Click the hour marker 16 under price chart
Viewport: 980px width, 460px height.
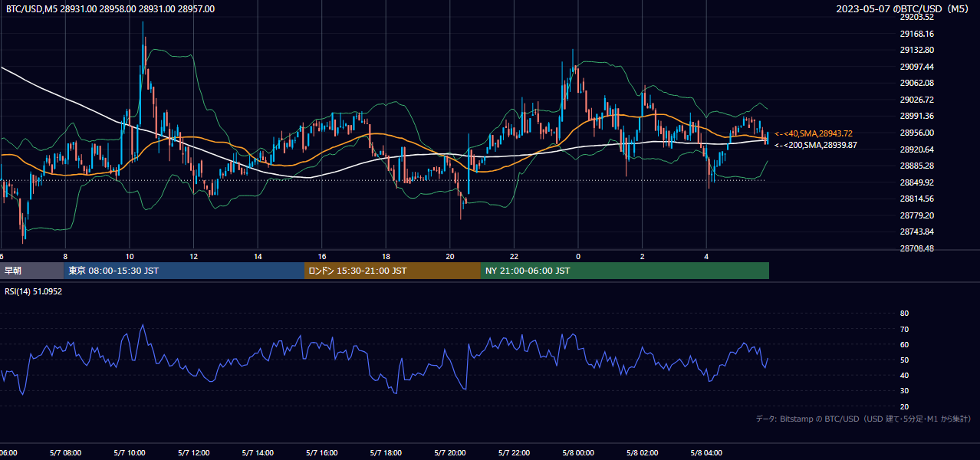(322, 257)
